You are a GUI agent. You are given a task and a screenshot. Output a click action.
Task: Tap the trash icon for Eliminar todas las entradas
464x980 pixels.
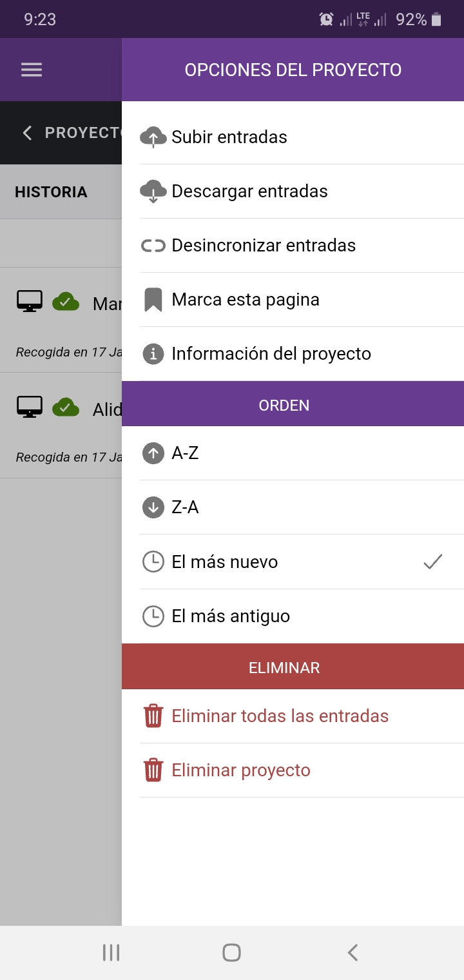(x=153, y=716)
